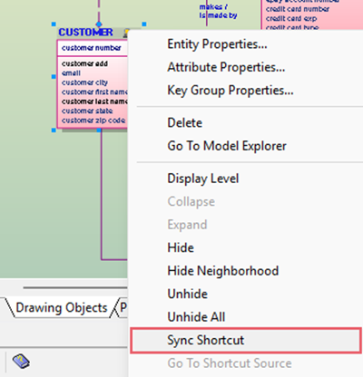This screenshot has height=377, width=363.
Task: Select the email attribute in CUSTOMER
Action: [71, 73]
